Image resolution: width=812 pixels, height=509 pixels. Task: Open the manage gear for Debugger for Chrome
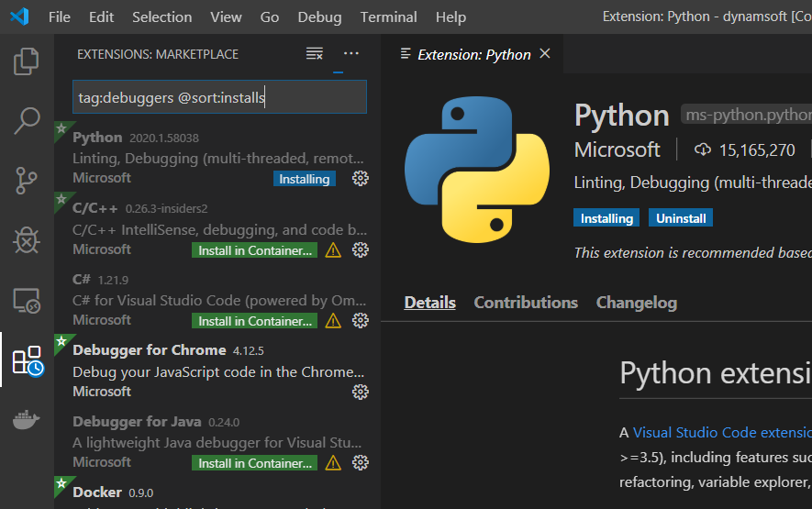(x=361, y=392)
